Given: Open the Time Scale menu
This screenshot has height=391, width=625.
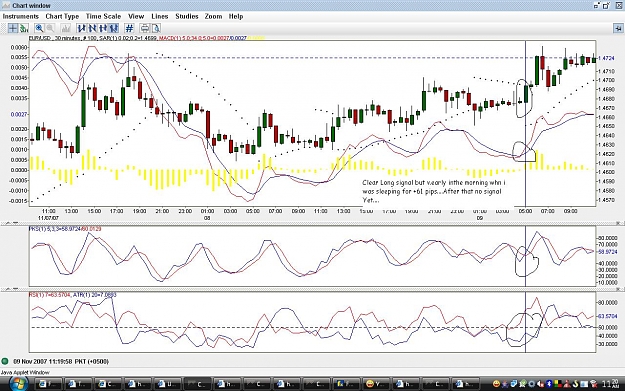Looking at the screenshot, I should pos(103,16).
